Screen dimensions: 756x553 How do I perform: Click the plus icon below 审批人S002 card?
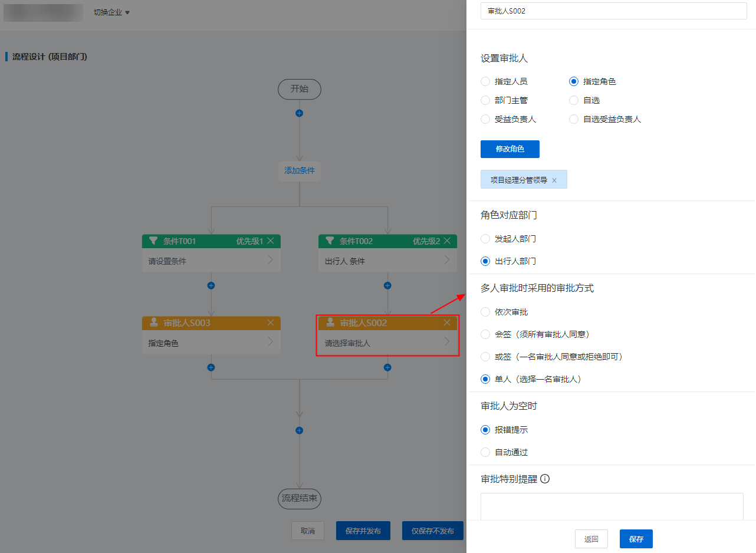387,367
